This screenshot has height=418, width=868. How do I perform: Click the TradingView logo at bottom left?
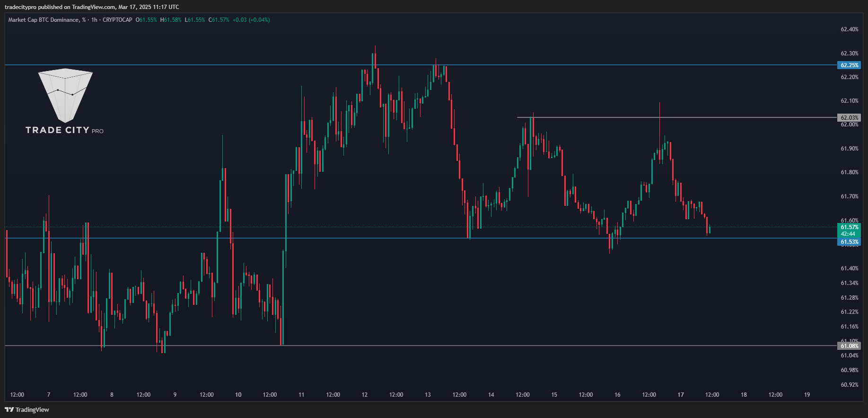coord(27,409)
